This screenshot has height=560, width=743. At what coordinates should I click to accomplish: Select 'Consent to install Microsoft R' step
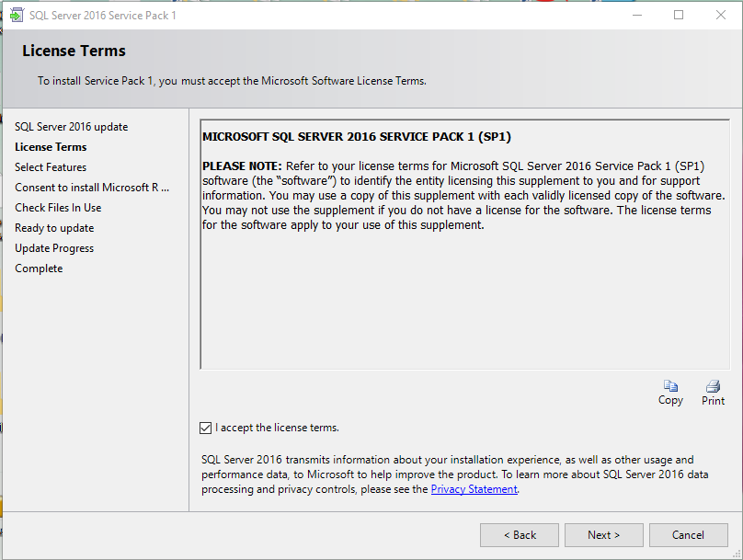point(92,187)
